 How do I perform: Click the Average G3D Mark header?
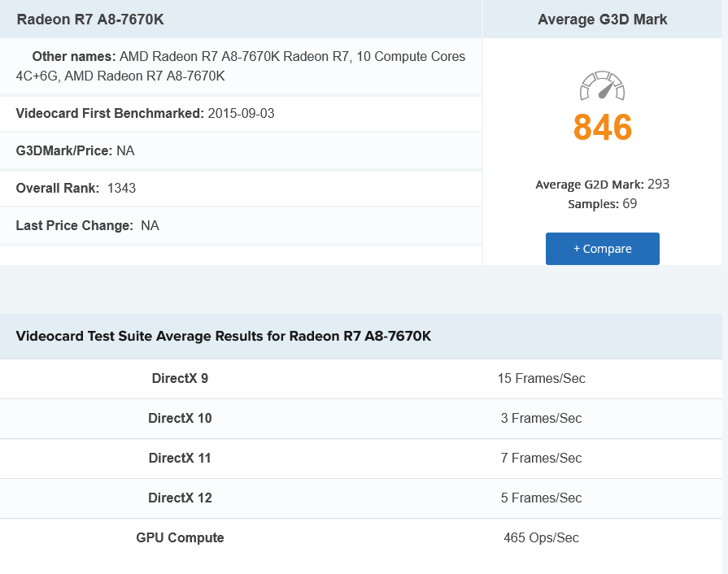coord(602,20)
